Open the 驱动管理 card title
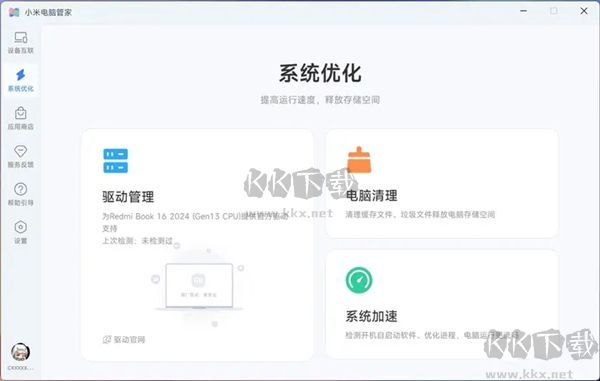Screen dimensions: 600x381 coord(128,197)
